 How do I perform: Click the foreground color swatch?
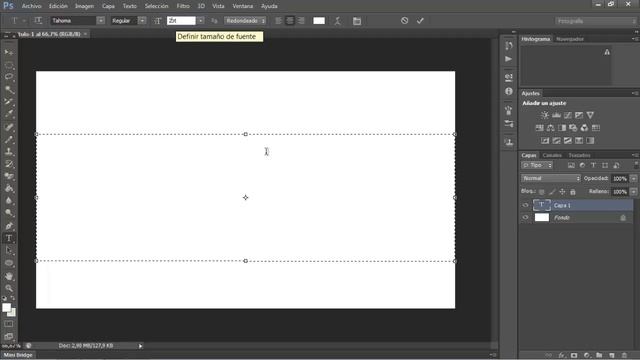[6, 308]
